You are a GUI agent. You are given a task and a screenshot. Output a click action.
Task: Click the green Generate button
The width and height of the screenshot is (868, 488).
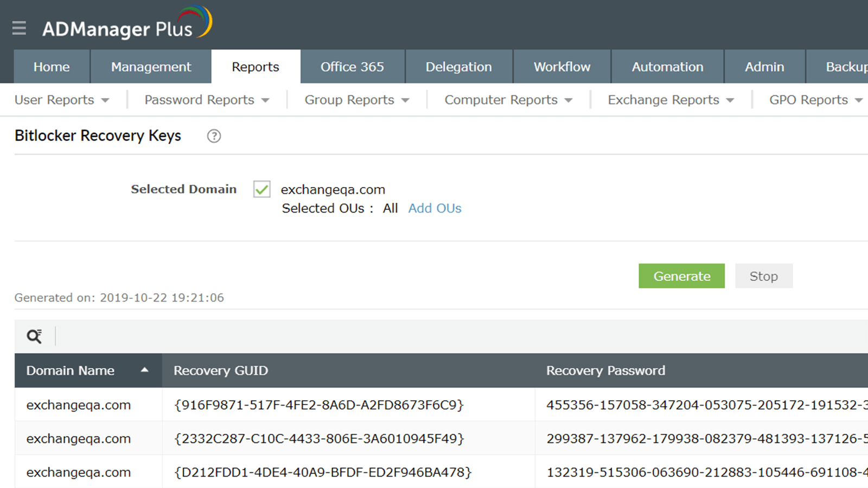click(x=681, y=276)
